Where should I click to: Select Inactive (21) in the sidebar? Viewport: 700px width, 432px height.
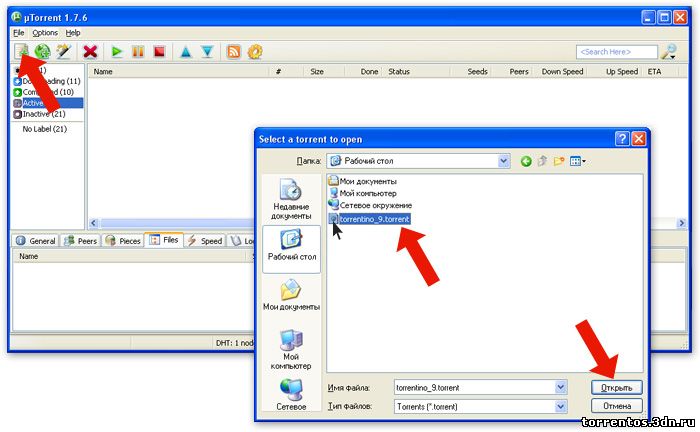[44, 114]
